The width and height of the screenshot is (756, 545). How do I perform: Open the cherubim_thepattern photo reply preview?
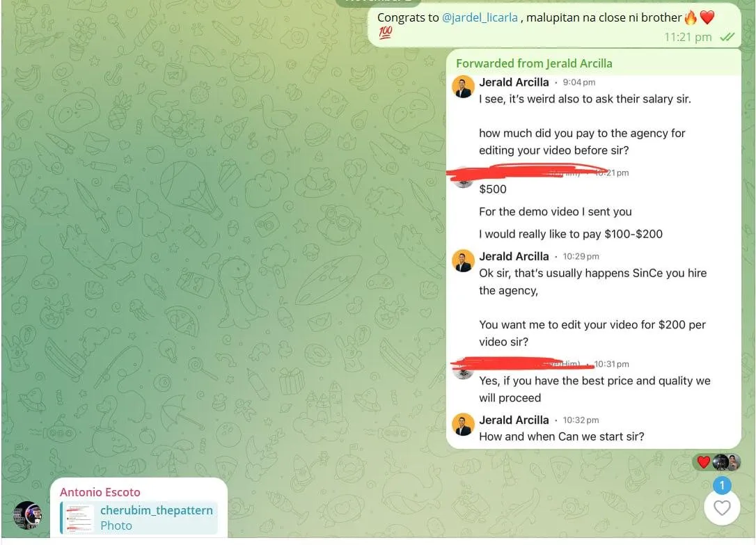pos(139,518)
